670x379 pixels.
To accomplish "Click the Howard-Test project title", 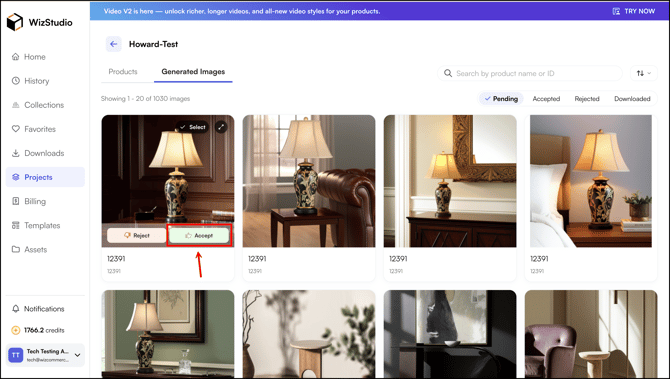I will click(153, 44).
